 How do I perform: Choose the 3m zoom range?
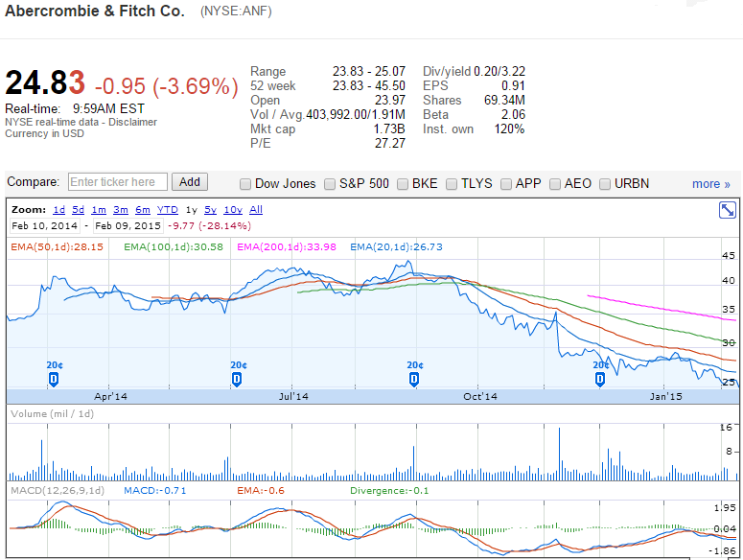point(121,210)
